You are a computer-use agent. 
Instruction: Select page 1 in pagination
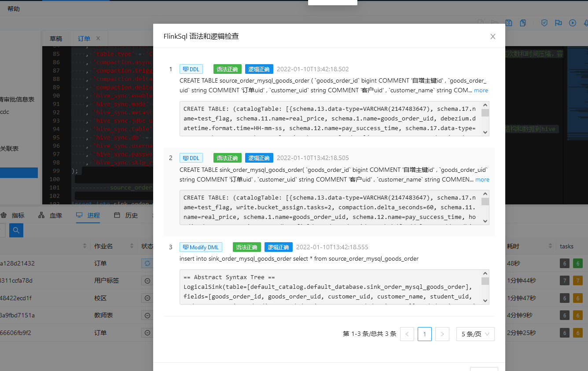(425, 334)
